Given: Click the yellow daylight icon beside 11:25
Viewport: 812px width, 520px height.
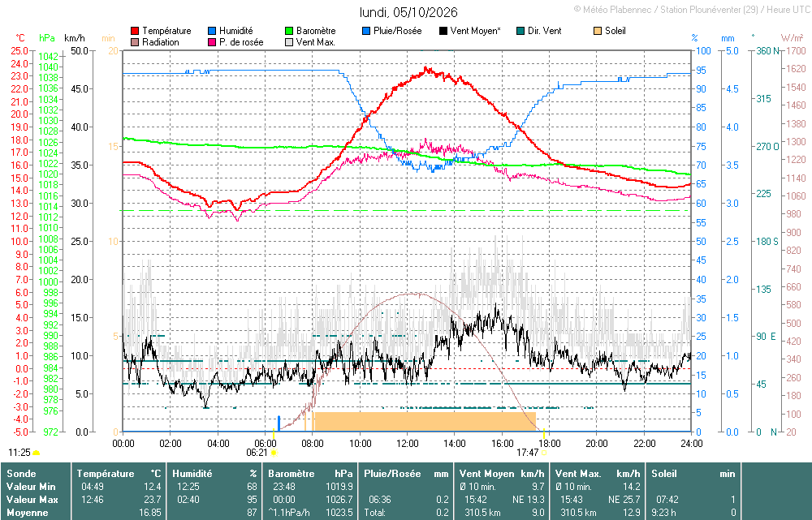Looking at the screenshot, I should [37, 453].
